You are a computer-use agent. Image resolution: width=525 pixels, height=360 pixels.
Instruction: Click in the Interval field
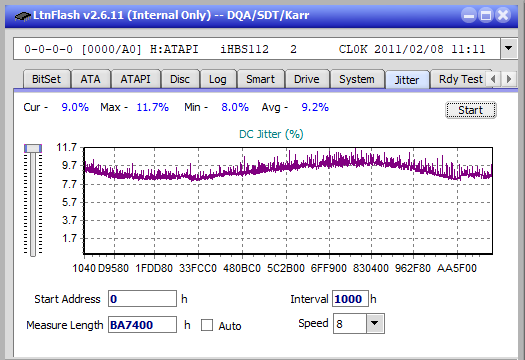click(350, 299)
